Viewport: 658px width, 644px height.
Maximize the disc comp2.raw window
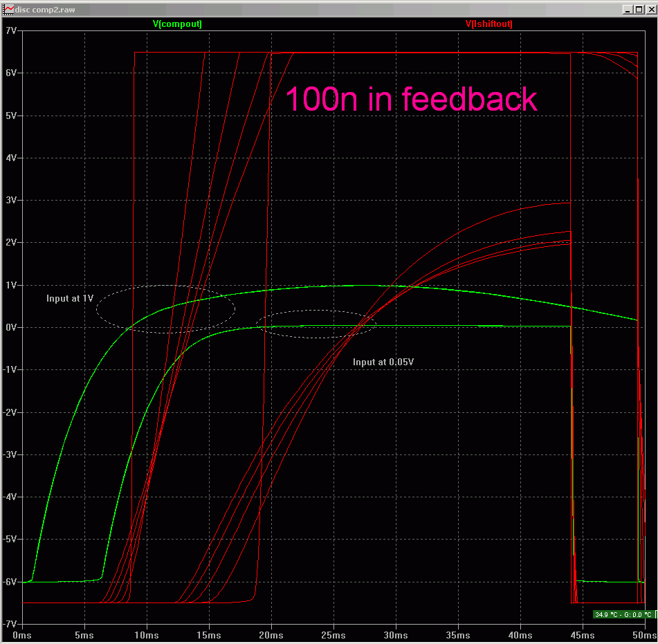tap(639, 9)
